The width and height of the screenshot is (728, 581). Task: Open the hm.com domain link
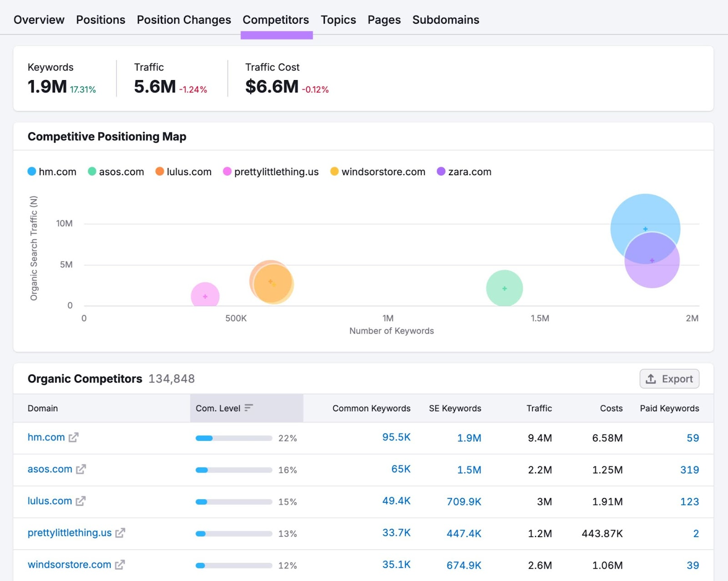pyautogui.click(x=45, y=437)
